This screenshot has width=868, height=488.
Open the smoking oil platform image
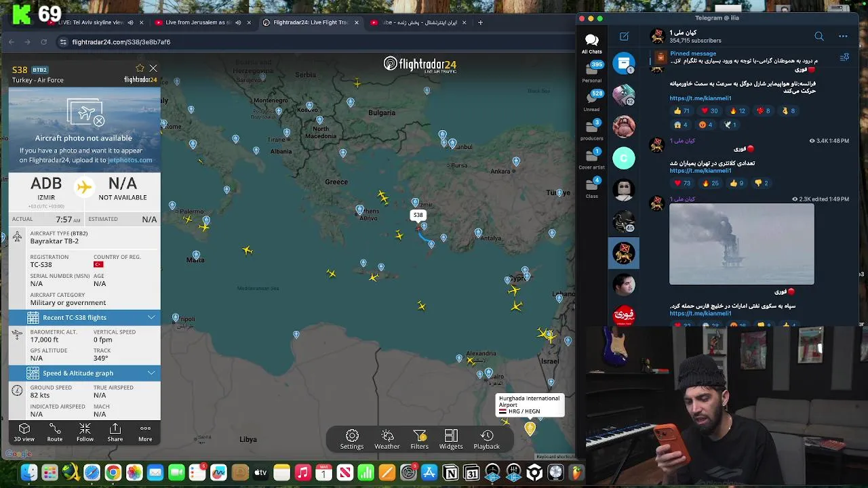(741, 244)
